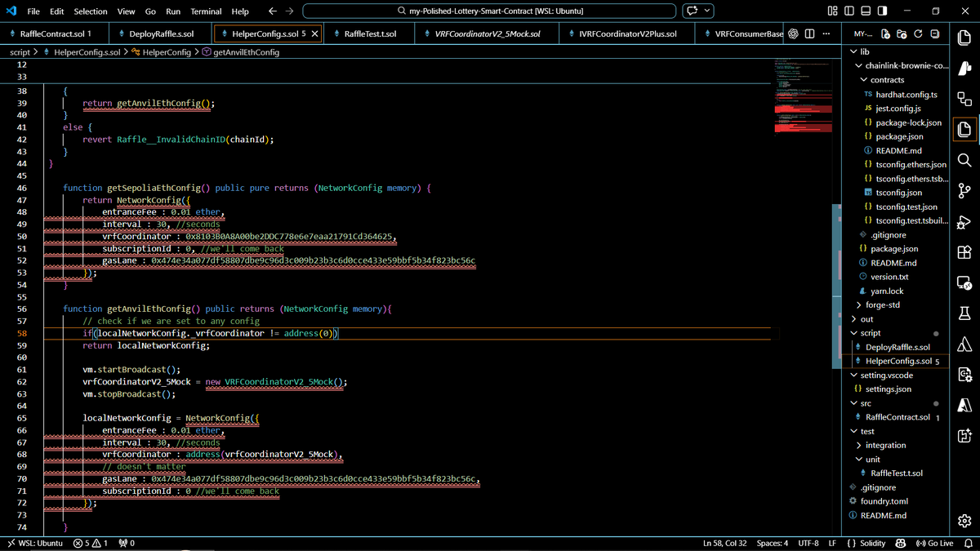Collapse all folders in explorer

click(x=934, y=34)
